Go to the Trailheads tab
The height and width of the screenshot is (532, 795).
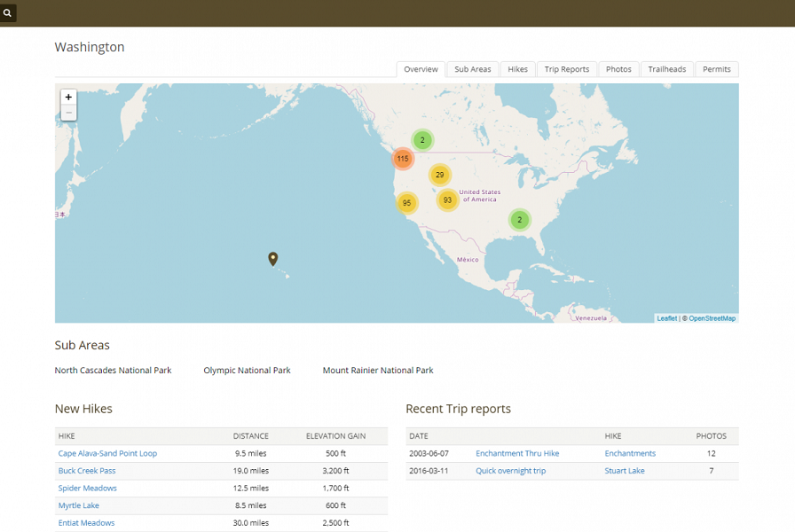pyautogui.click(x=666, y=69)
